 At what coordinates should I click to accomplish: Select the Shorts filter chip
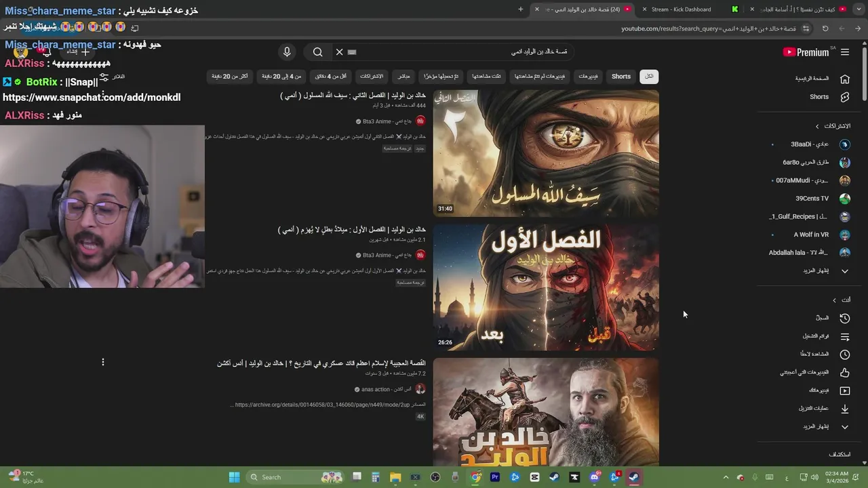click(621, 77)
